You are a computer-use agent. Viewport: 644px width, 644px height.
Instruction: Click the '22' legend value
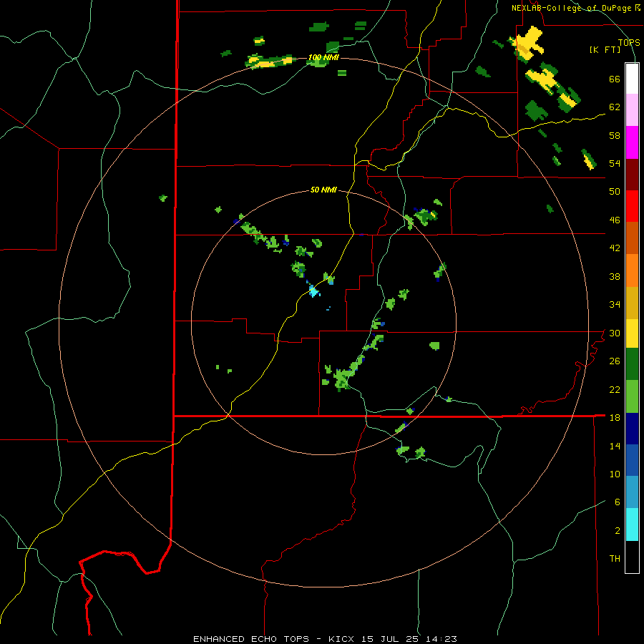(x=615, y=389)
